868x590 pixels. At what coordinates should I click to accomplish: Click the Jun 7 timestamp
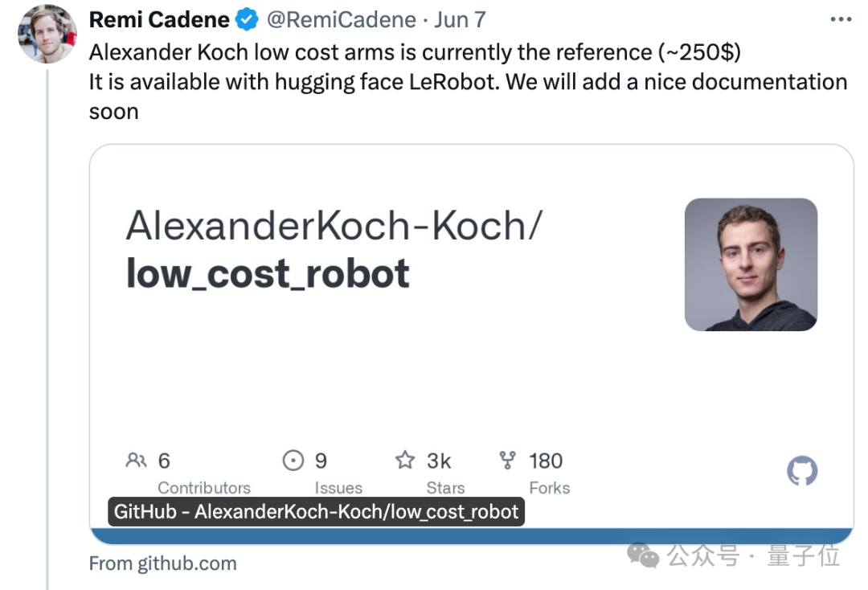click(x=460, y=20)
